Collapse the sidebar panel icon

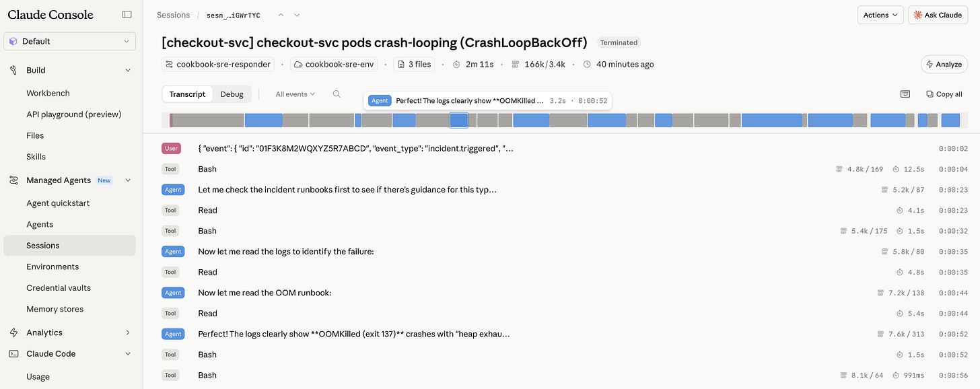(x=127, y=14)
